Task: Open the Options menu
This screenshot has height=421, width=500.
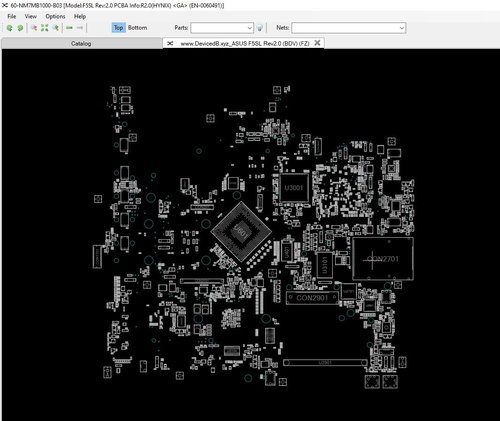Action: [x=55, y=16]
